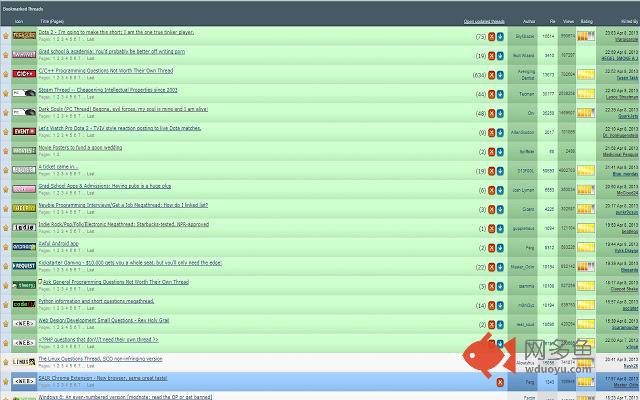Click the rating bar of the C/C++ thread

point(587,74)
